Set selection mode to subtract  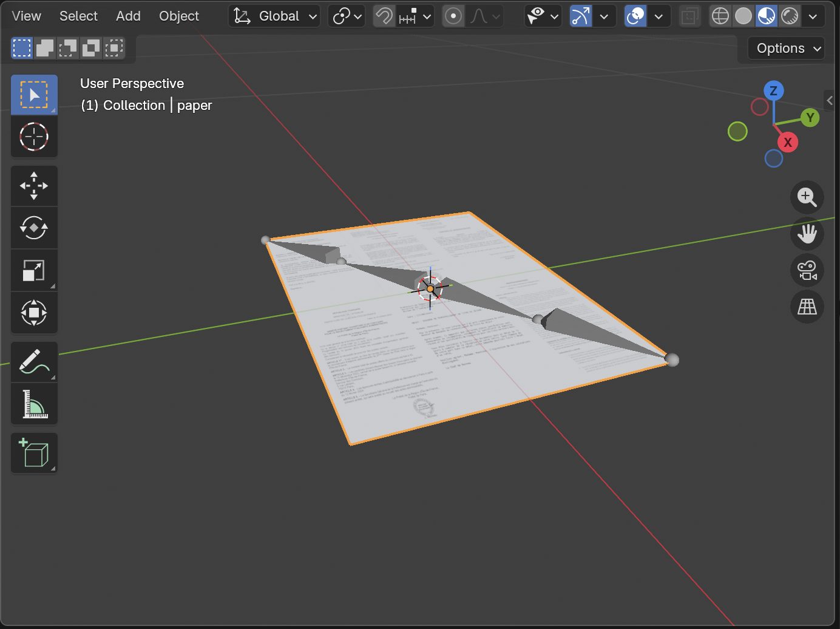point(68,48)
